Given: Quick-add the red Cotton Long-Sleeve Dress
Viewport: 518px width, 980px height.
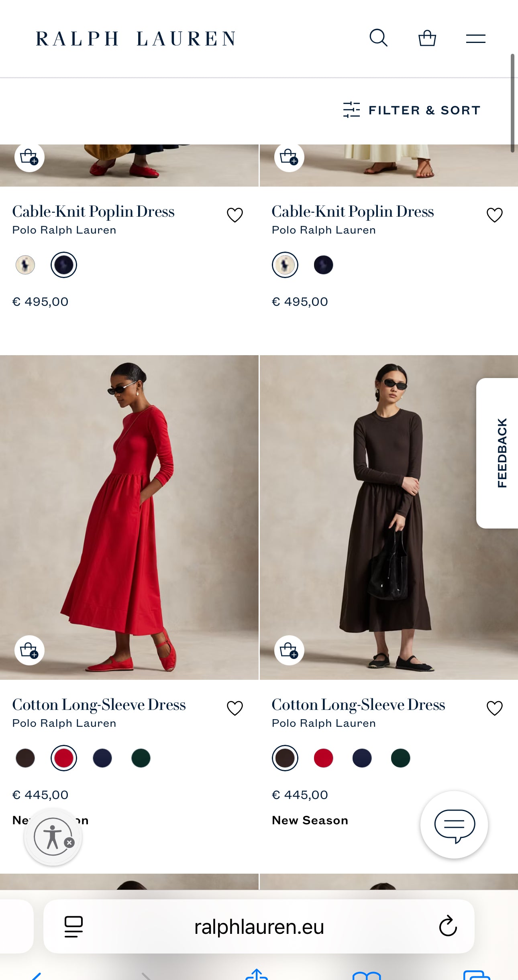Looking at the screenshot, I should [29, 650].
